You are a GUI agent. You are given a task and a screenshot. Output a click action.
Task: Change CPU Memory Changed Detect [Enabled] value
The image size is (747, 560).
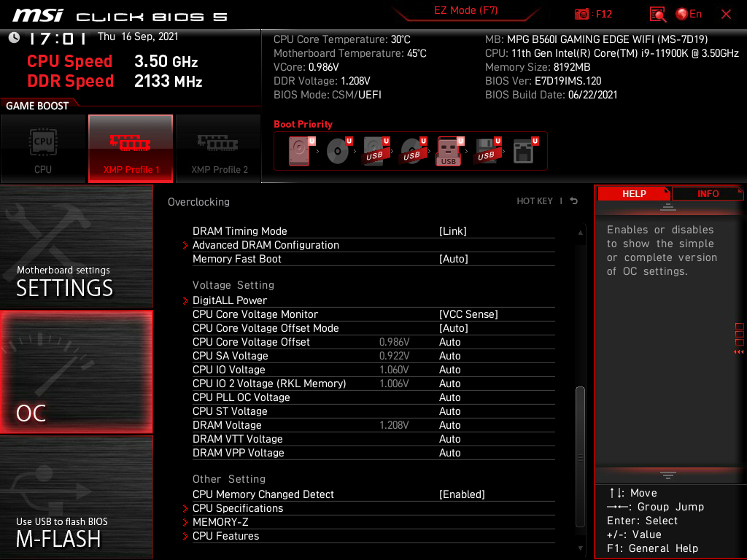[x=462, y=494]
